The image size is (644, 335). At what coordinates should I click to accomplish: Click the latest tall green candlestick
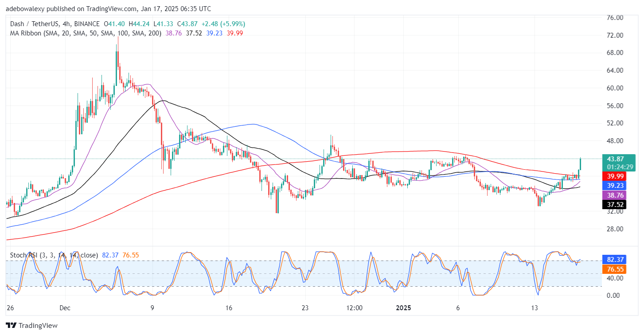581,164
